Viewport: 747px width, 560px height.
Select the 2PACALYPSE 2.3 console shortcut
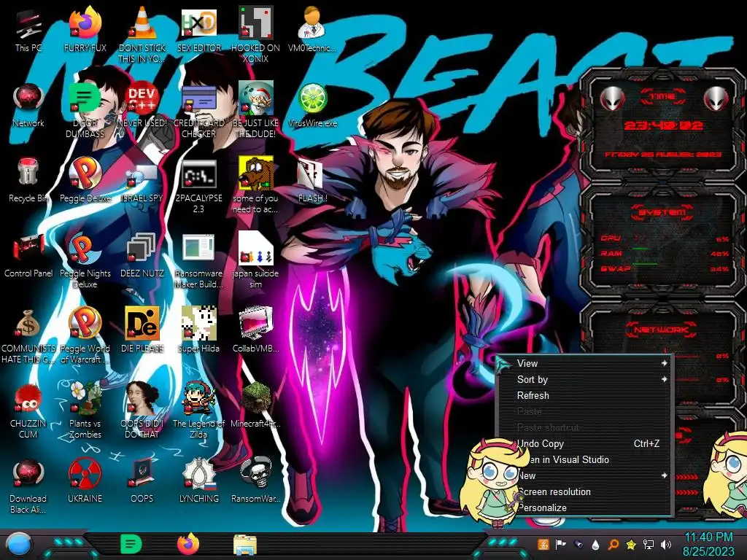click(198, 186)
